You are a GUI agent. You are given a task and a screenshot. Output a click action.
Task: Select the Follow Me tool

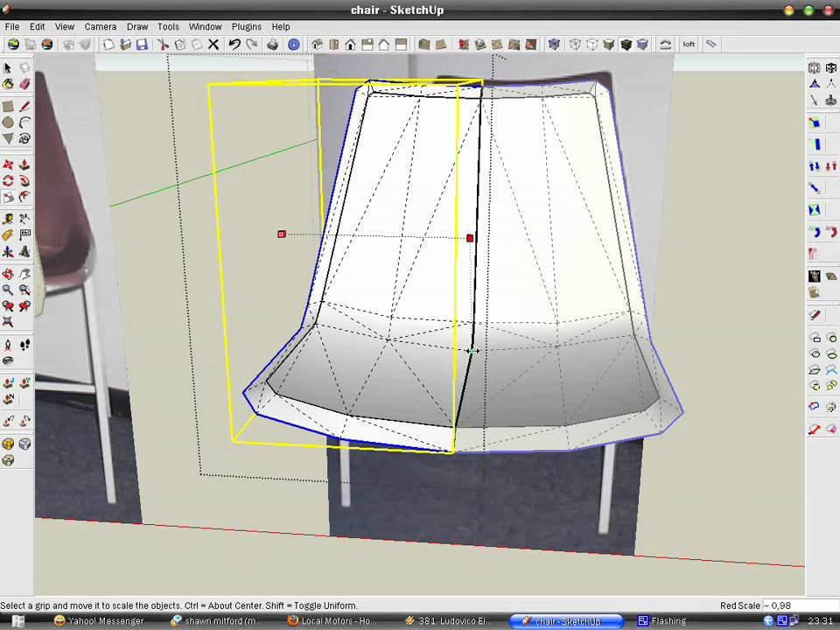point(24,181)
